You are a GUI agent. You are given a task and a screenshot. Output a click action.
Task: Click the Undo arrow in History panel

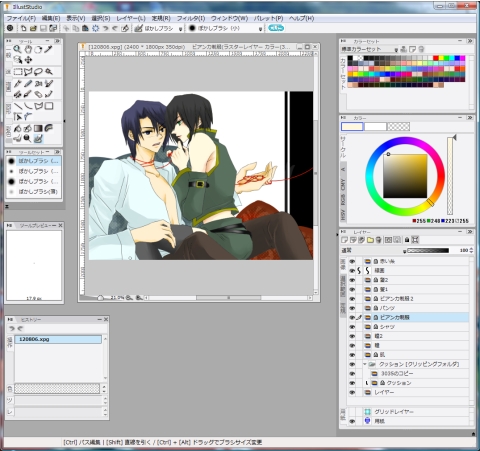[x=12, y=329]
